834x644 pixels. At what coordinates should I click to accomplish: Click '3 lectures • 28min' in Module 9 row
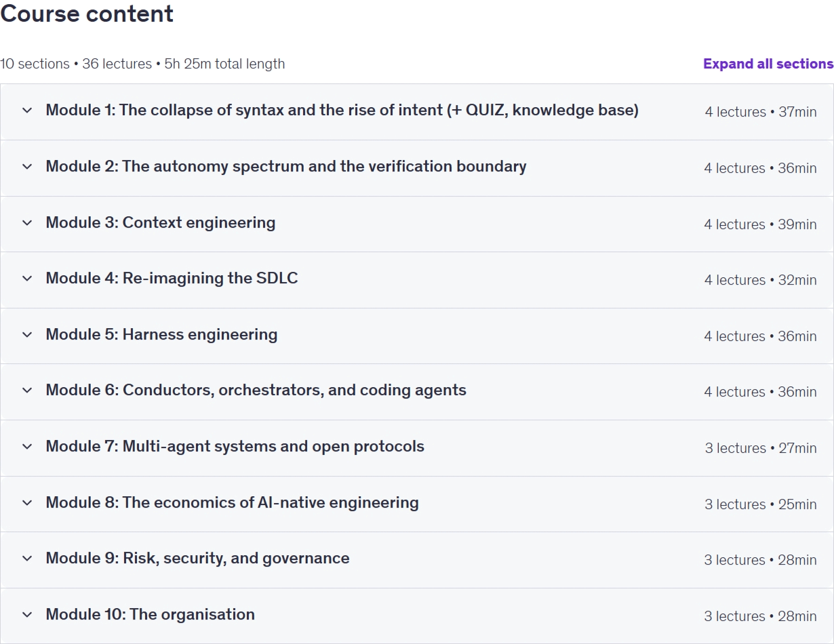(760, 560)
